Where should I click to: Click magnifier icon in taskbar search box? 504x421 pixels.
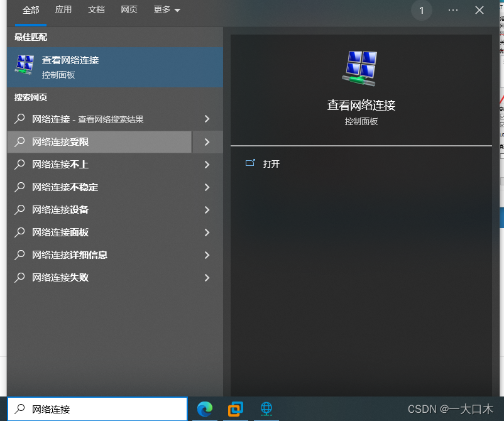[x=19, y=409]
